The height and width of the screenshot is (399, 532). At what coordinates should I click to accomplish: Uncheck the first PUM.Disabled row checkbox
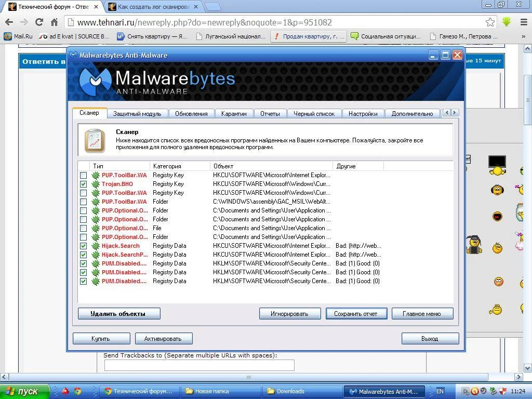[83, 263]
